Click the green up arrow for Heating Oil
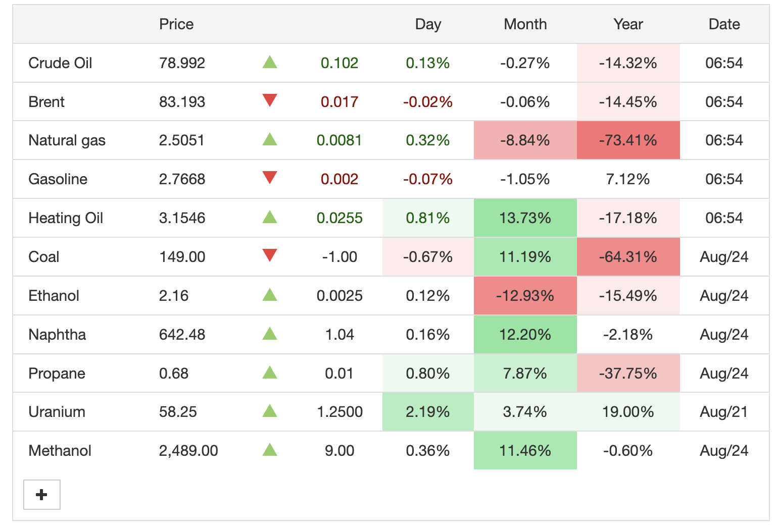The height and width of the screenshot is (532, 775). [x=270, y=217]
